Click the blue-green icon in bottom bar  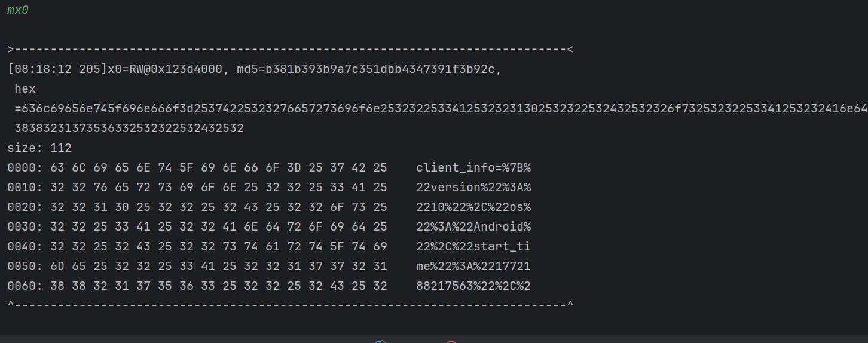(x=381, y=341)
